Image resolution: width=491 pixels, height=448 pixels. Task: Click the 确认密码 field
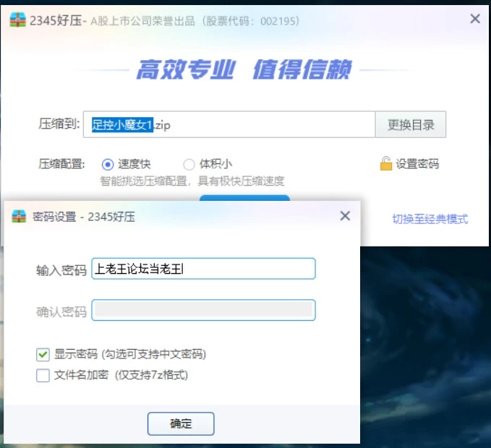pos(203,310)
